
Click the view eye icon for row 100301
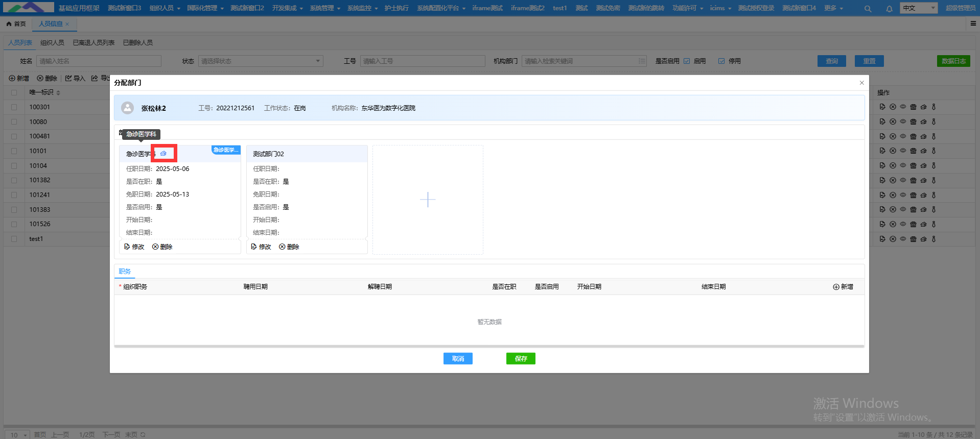pyautogui.click(x=903, y=107)
